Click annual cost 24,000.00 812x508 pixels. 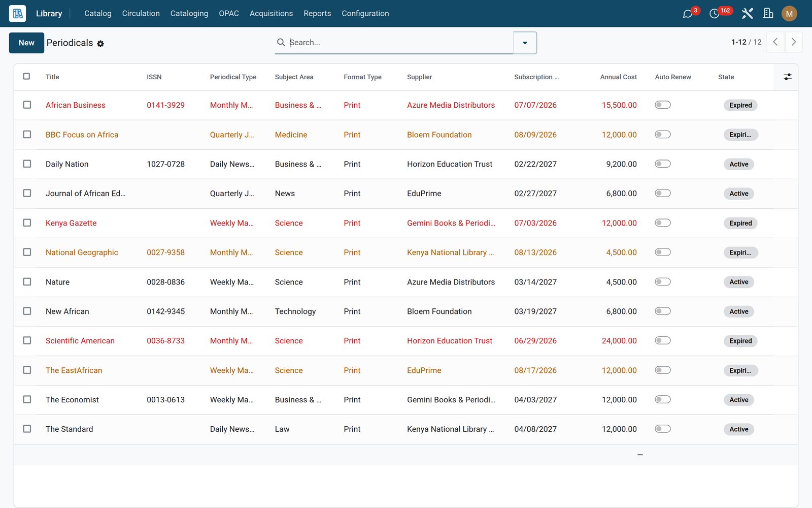pos(619,341)
